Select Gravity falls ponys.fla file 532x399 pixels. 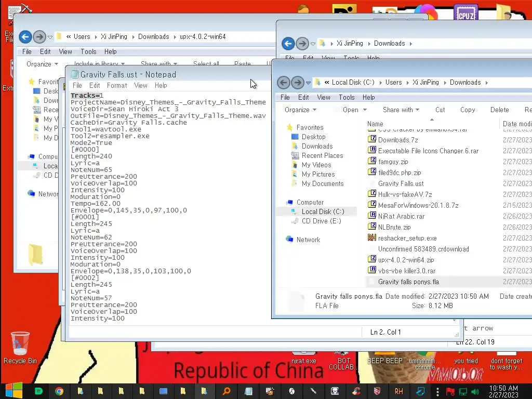click(408, 282)
